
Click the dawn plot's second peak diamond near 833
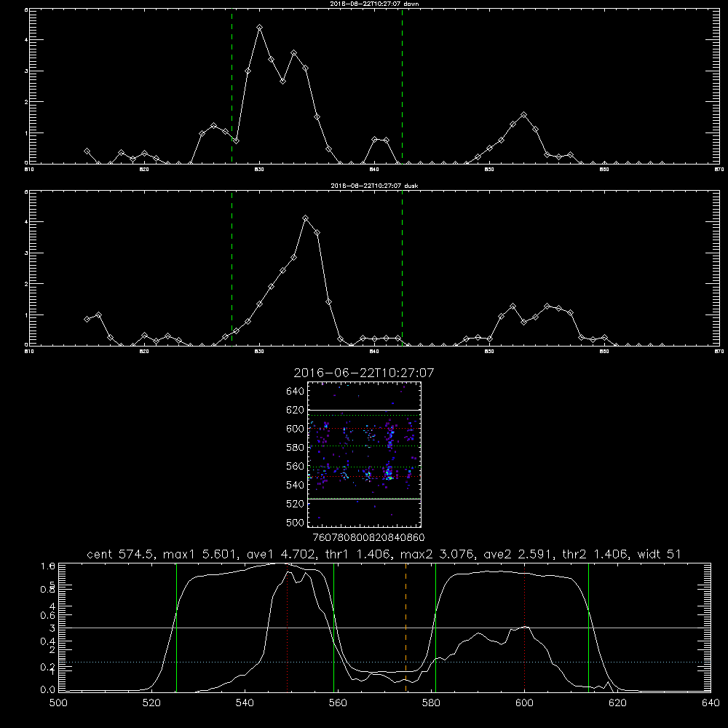point(294,53)
